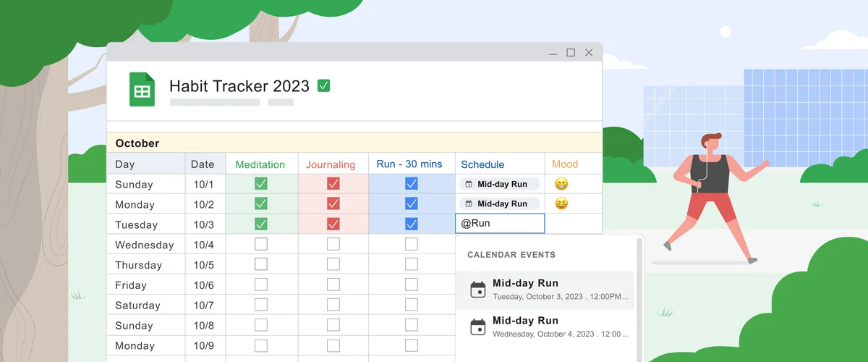The image size is (868, 362).
Task: Click the calendar icon in Monday 10/2 Mid-day Run chip
Action: [x=469, y=204]
